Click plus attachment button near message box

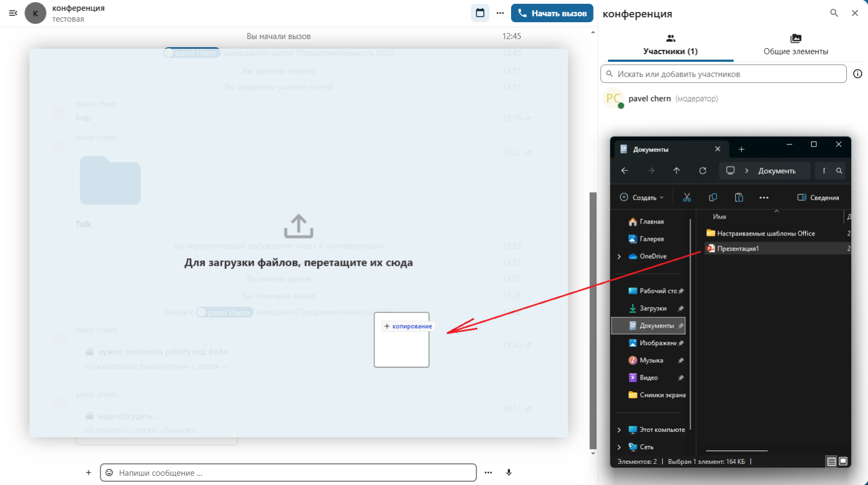[x=88, y=473]
